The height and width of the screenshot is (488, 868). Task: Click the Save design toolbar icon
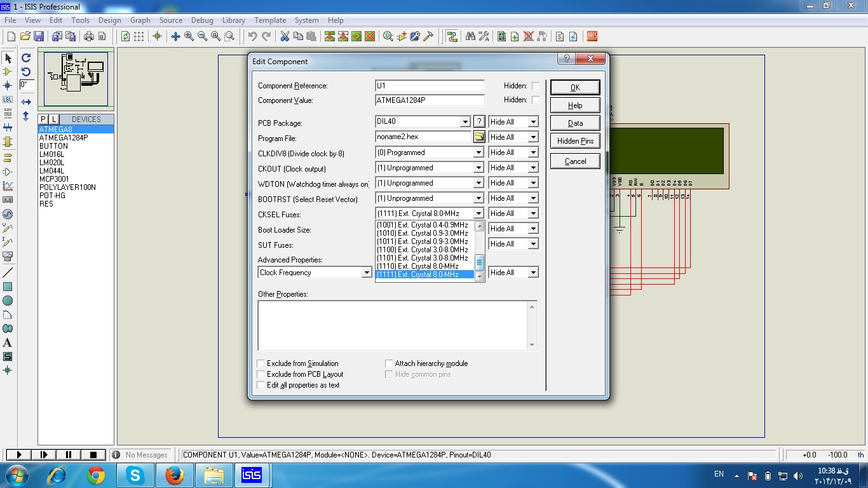tap(39, 37)
